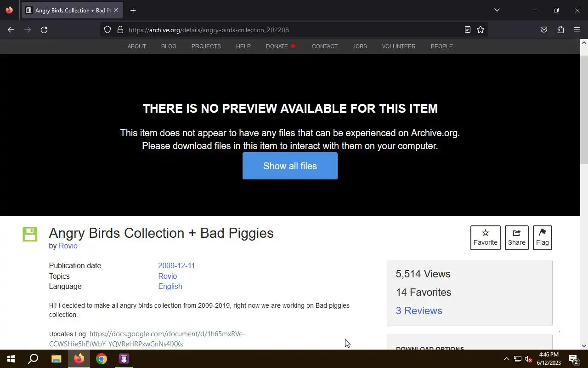
Task: Open the PROJECTS menu item
Action: 206,46
